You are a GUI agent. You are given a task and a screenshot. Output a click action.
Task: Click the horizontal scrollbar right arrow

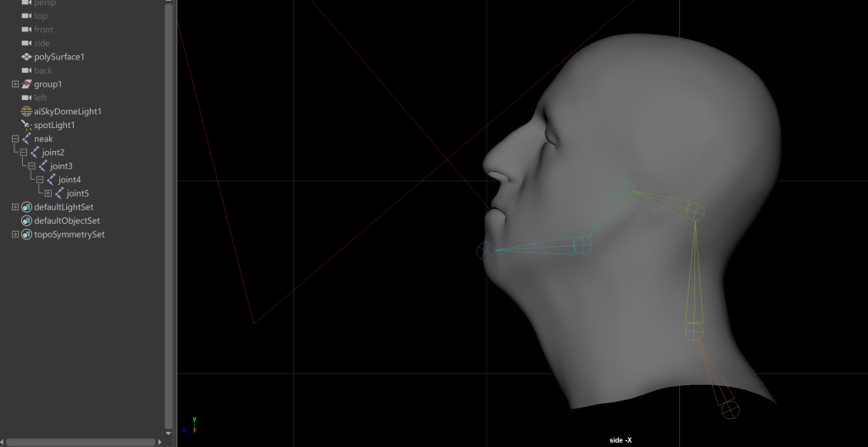click(x=160, y=442)
